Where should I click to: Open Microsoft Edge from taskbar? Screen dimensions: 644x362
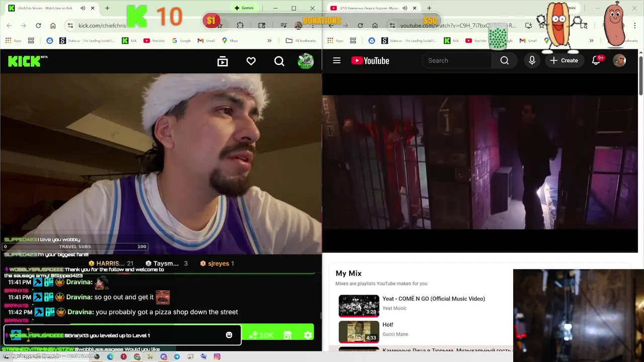coord(110,356)
